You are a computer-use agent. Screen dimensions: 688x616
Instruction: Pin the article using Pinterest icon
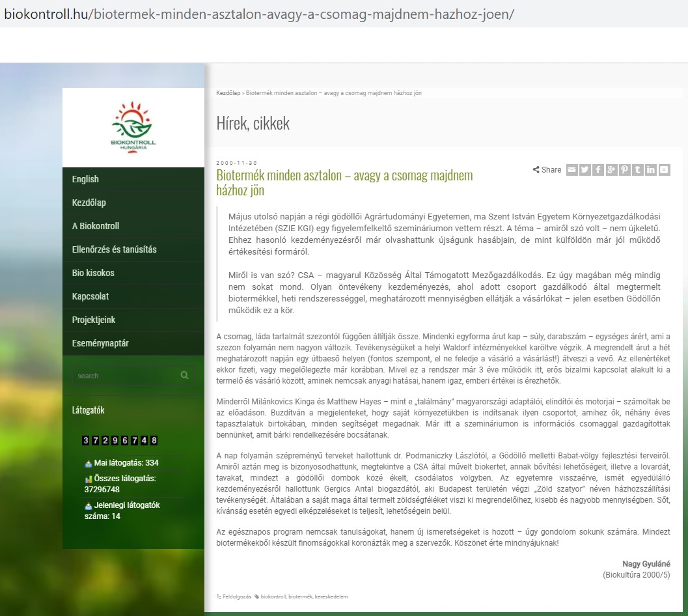pyautogui.click(x=624, y=170)
